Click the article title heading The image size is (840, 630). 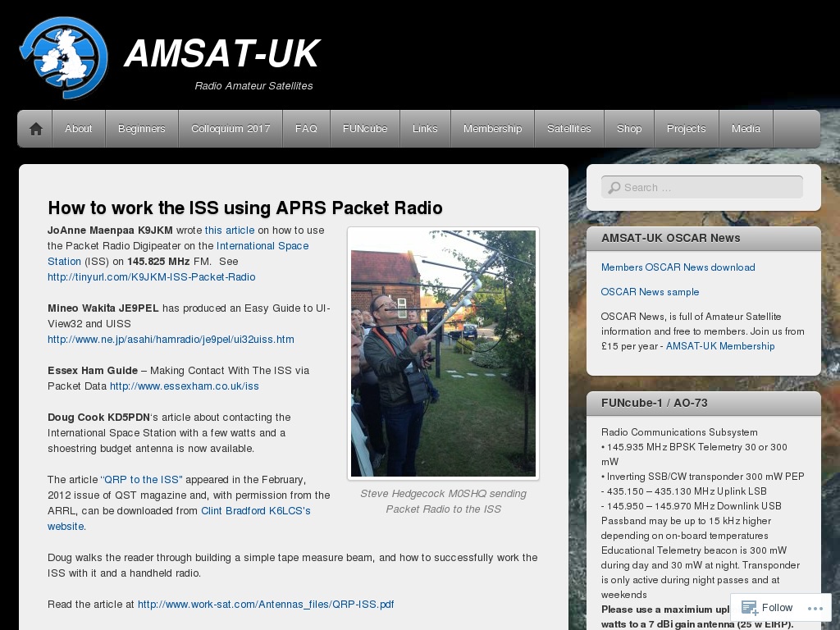244,208
